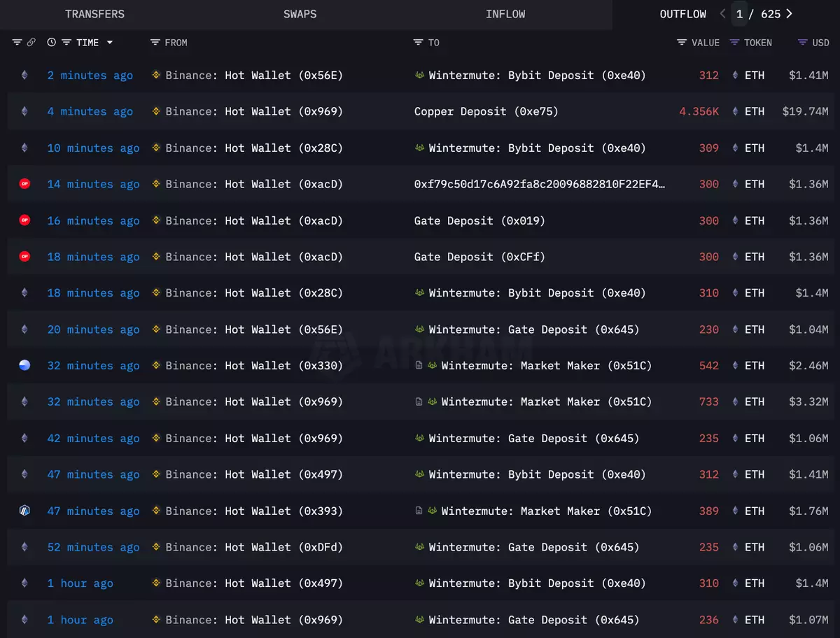The width and height of the screenshot is (840, 638).
Task: Click the clock icon beside the TIME header
Action: point(52,43)
